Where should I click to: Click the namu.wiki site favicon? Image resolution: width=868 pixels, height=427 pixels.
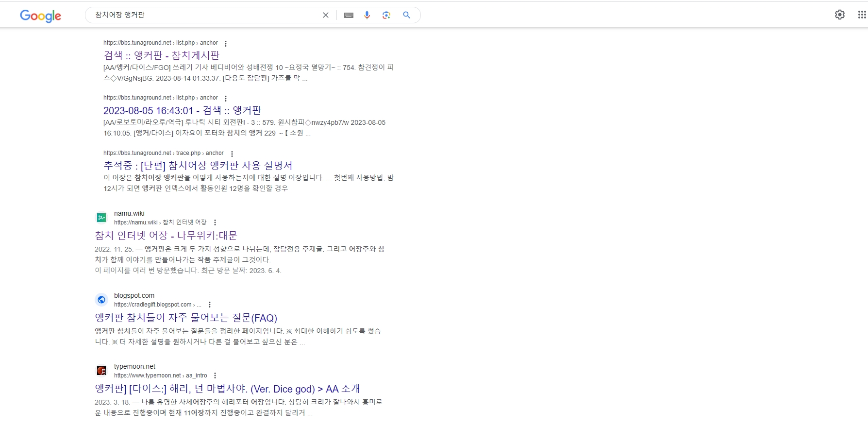coord(101,218)
